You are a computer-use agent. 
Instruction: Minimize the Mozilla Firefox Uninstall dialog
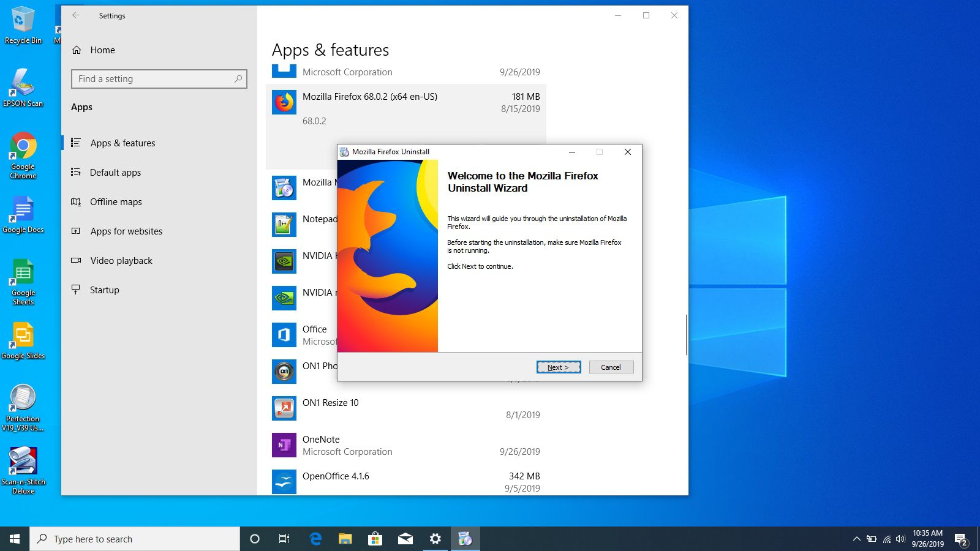[572, 152]
